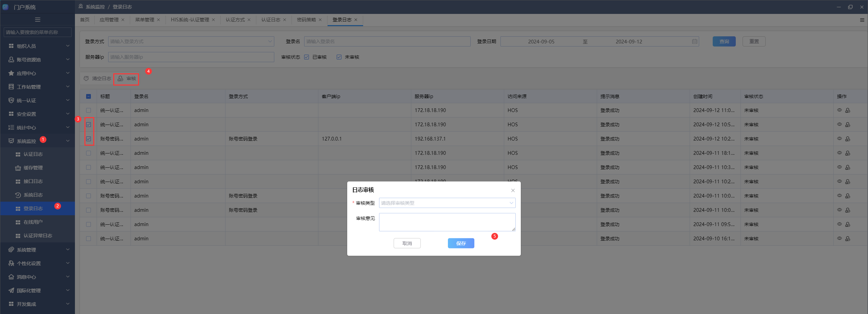868x314 pixels.
Task: Click 保存 in audit dialog
Action: (461, 243)
